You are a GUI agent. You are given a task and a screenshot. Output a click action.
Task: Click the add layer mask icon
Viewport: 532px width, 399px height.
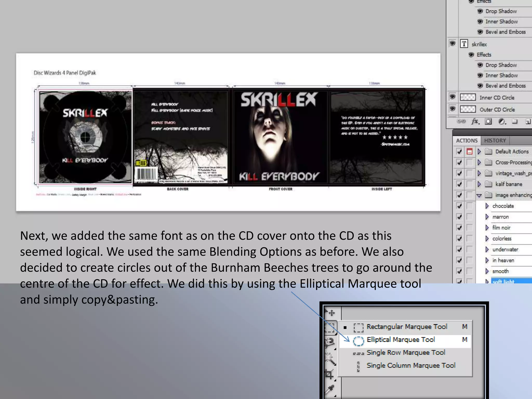[x=488, y=122]
